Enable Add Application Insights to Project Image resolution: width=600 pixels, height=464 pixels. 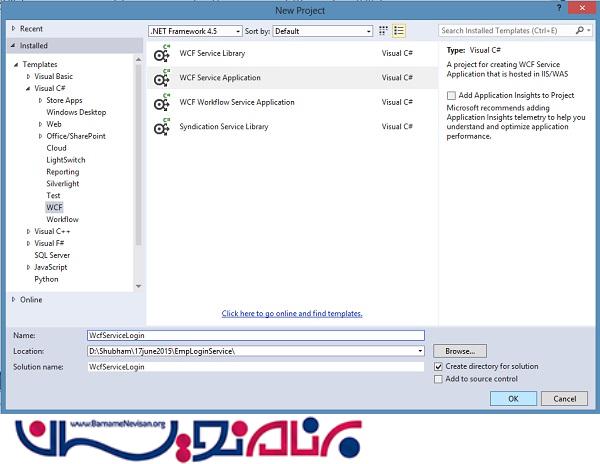[451, 95]
